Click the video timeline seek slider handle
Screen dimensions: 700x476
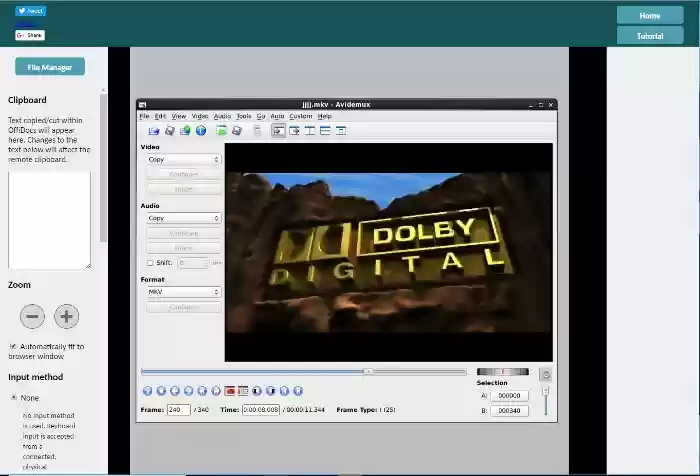click(x=368, y=372)
